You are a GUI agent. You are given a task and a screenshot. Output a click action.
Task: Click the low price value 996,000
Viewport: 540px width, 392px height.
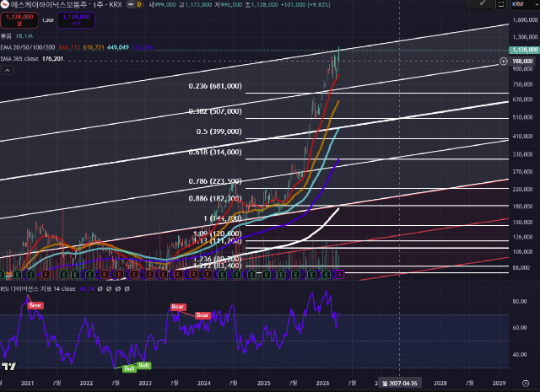click(230, 4)
